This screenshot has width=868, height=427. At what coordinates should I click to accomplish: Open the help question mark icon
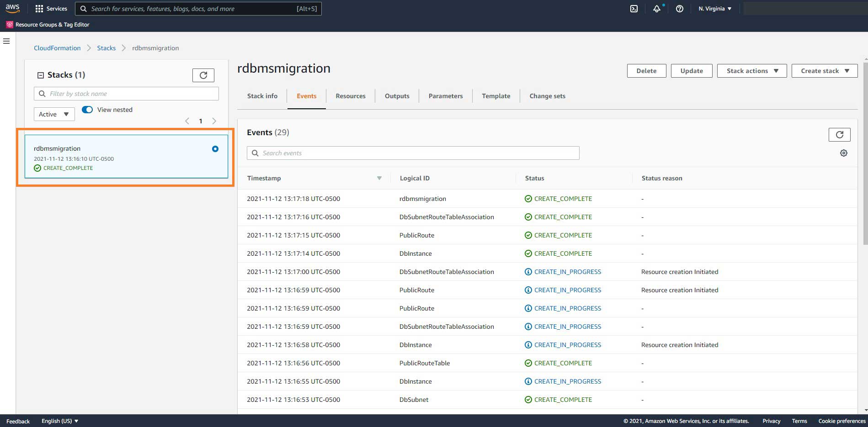(680, 9)
